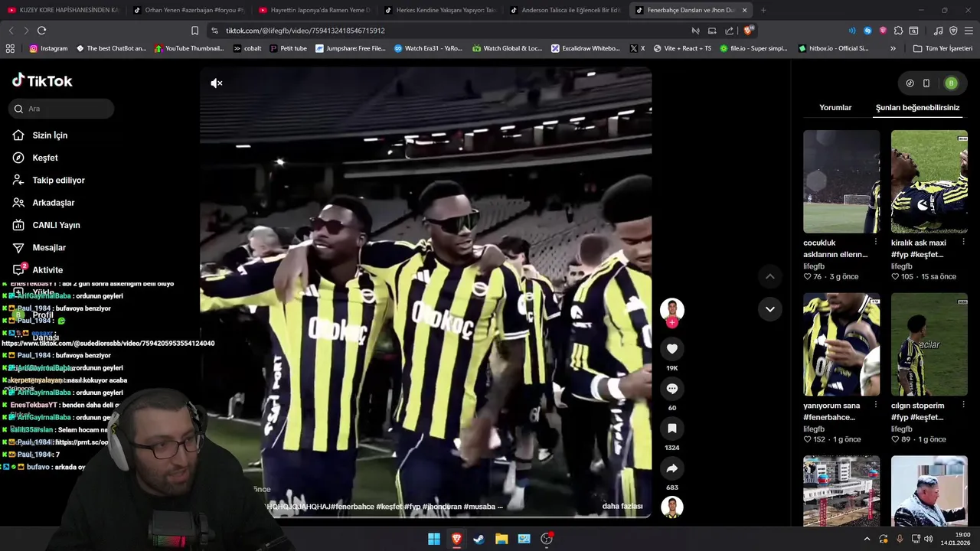Open Steam from the taskbar
The width and height of the screenshot is (980, 551).
point(479,539)
